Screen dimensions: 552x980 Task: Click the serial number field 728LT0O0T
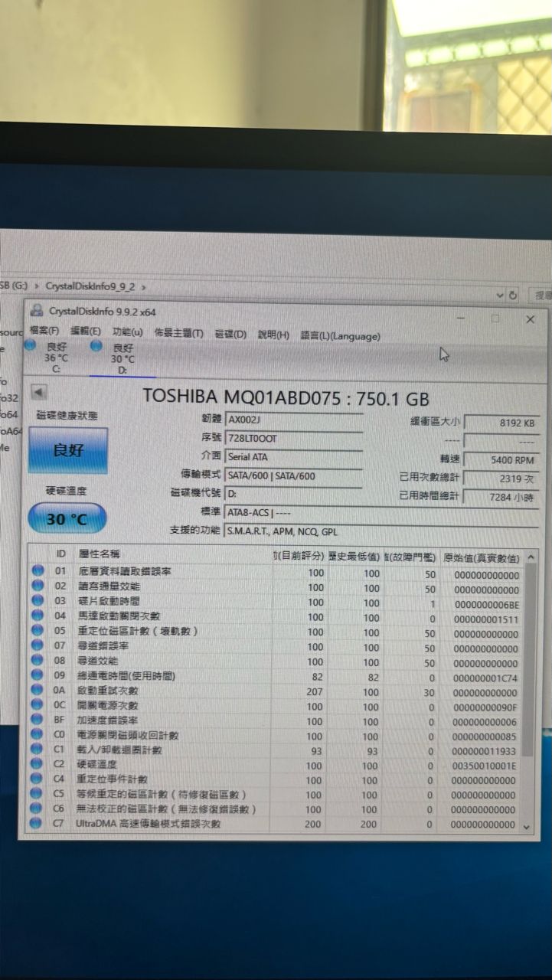coord(294,439)
